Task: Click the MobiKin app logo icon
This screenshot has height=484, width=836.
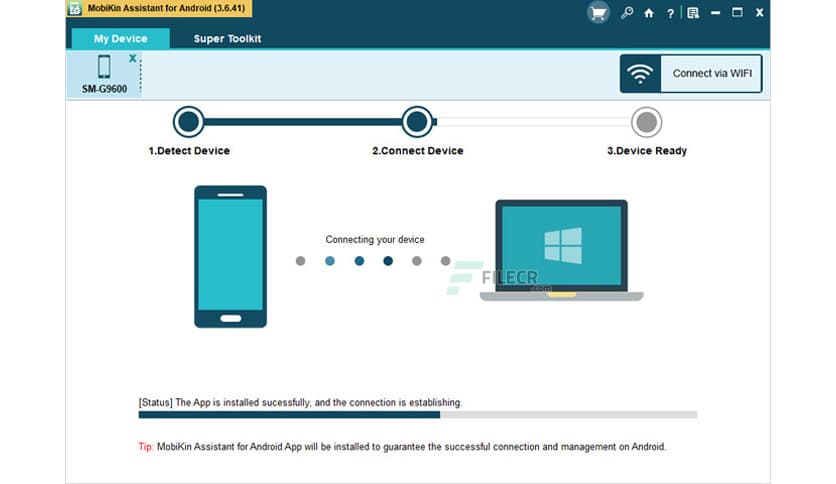Action: pos(75,8)
